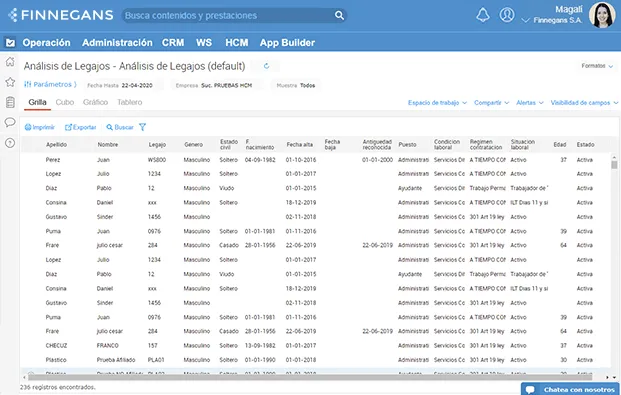Image resolution: width=621 pixels, height=395 pixels.
Task: Expand the Formatos dropdown
Action: tap(597, 66)
